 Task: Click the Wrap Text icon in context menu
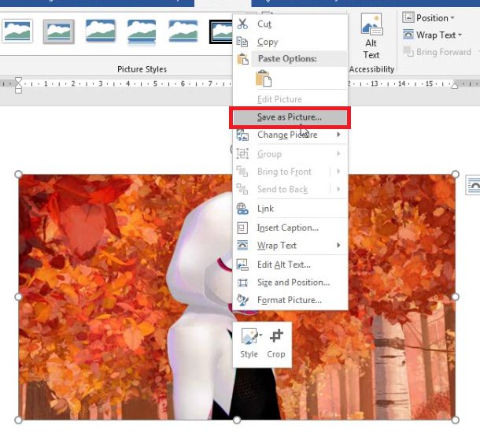pyautogui.click(x=242, y=246)
